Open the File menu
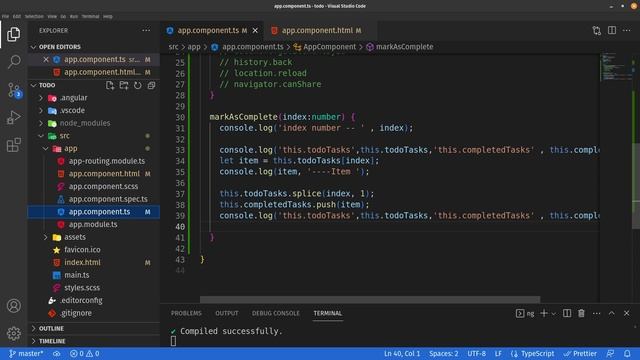Screen dimensions: 640x360 pyautogui.click(x=5, y=16)
